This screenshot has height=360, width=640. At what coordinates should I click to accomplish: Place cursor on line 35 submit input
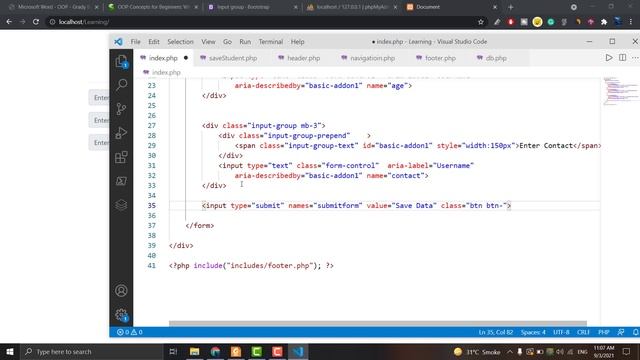pos(356,205)
